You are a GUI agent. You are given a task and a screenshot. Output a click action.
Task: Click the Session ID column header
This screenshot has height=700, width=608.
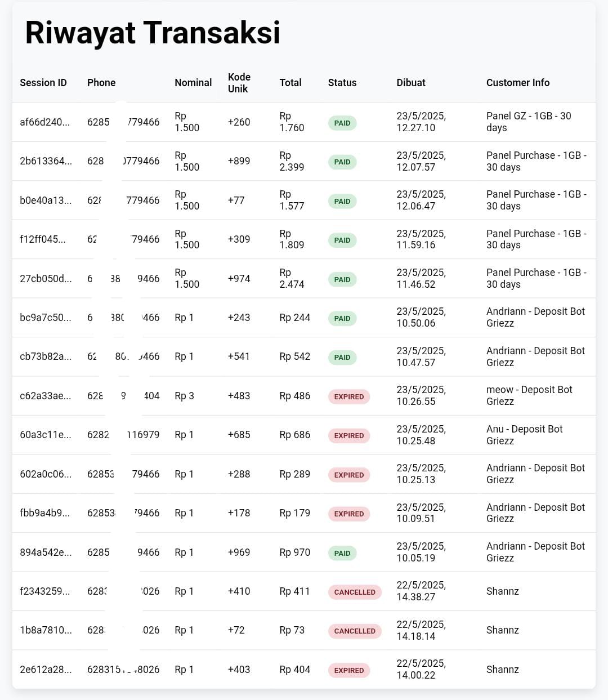[x=43, y=83]
